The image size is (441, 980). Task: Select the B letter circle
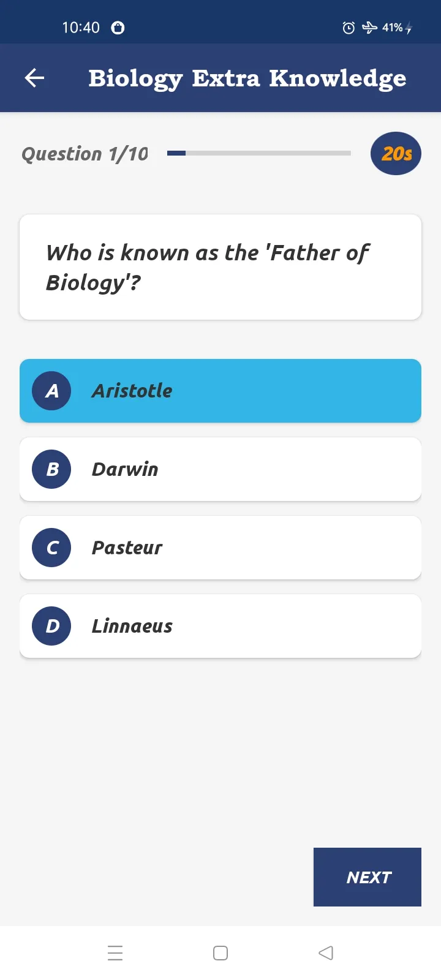pyautogui.click(x=51, y=469)
